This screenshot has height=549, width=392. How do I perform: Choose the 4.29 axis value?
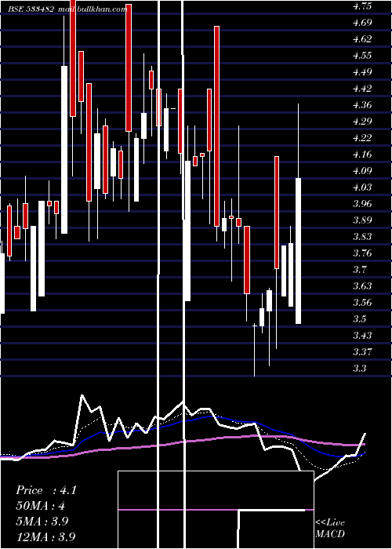(362, 122)
